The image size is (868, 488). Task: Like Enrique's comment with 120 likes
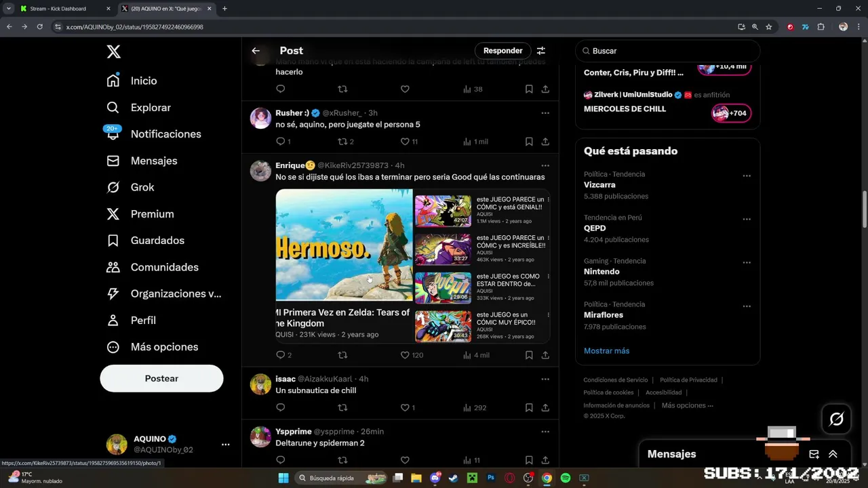pos(405,355)
